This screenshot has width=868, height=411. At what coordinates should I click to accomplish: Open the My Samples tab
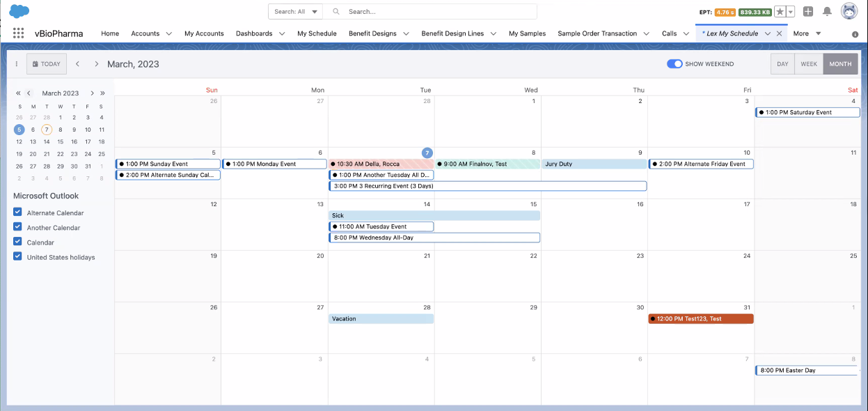click(x=527, y=33)
